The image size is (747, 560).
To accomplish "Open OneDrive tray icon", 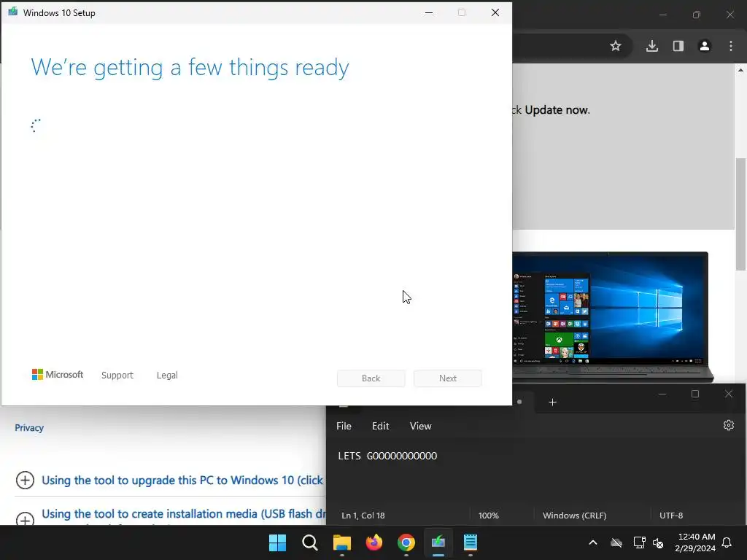I will click(616, 542).
